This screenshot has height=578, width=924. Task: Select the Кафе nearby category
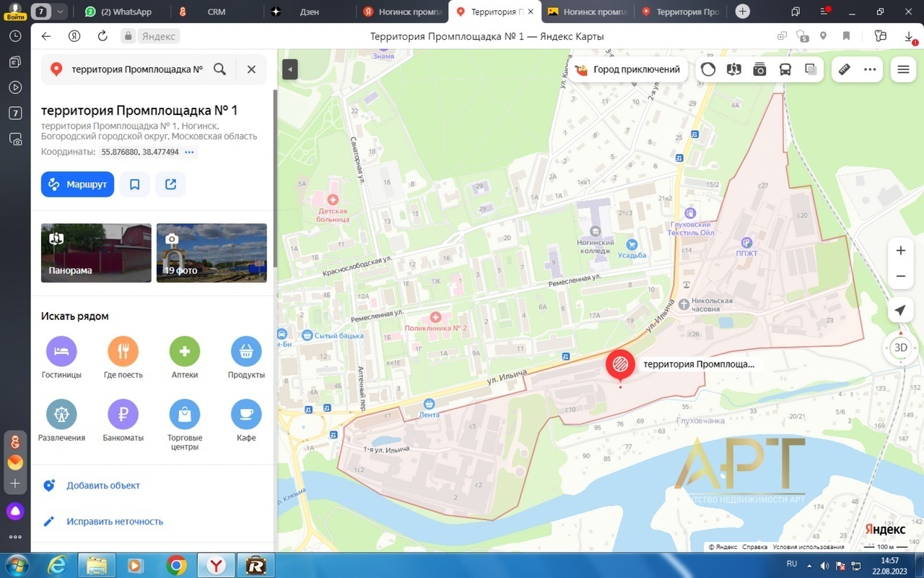pos(246,420)
